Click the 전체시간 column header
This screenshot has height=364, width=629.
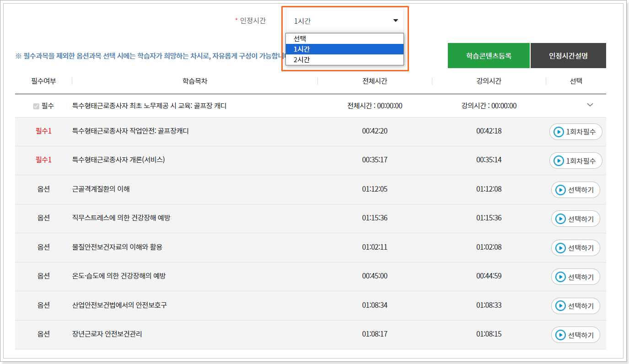pyautogui.click(x=375, y=81)
